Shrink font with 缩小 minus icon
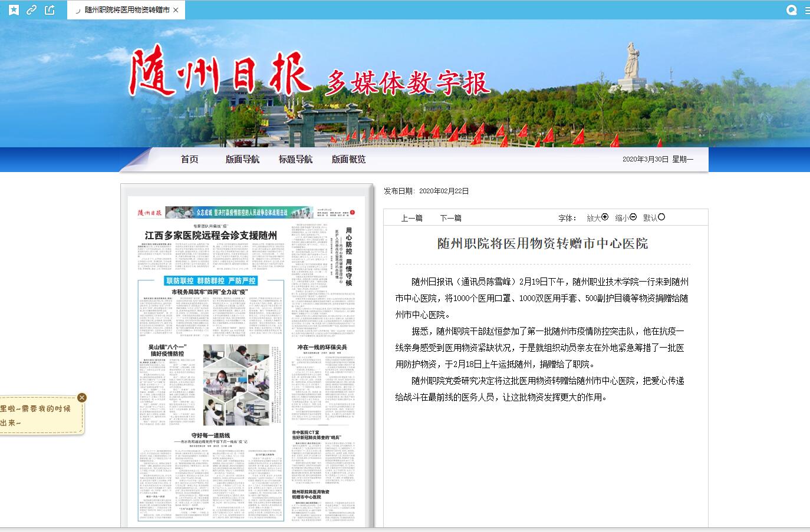Viewport: 810px width, 532px height. click(x=633, y=217)
